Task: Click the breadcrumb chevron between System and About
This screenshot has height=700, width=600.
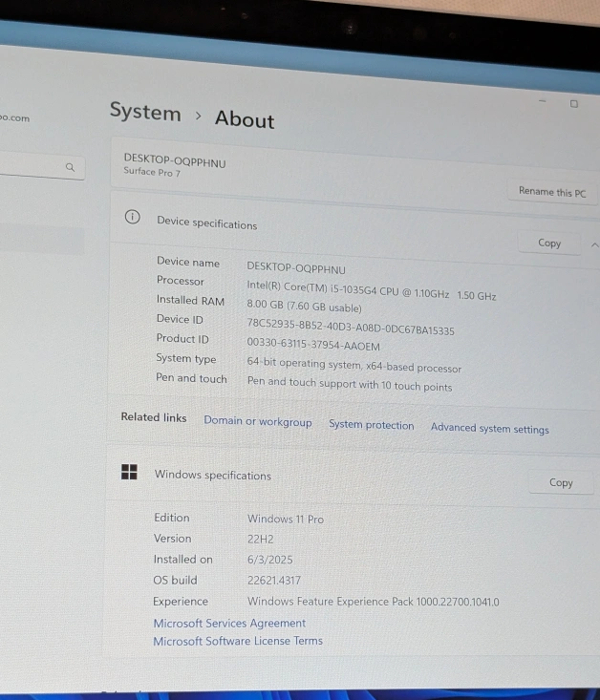Action: tap(199, 116)
